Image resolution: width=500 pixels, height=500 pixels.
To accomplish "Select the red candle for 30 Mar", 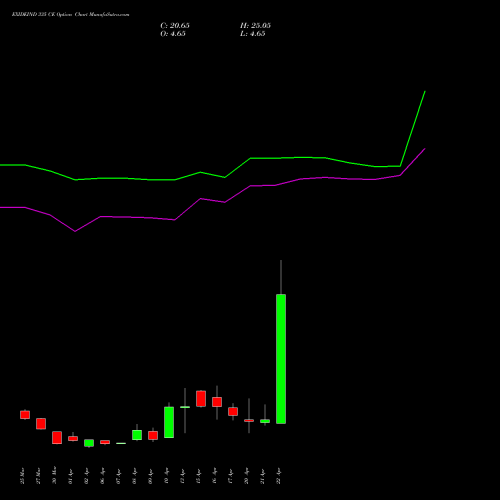I will tap(57, 438).
